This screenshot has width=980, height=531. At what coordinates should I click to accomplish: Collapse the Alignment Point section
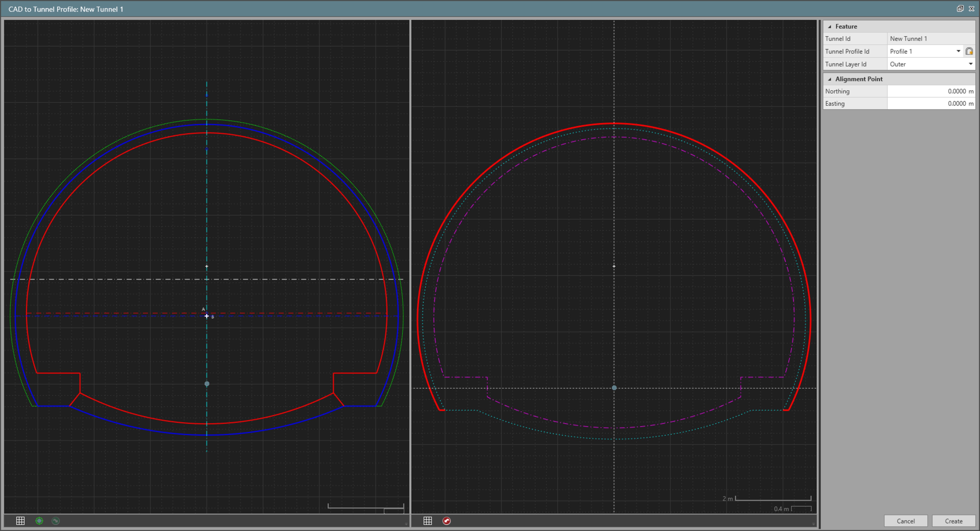[830, 79]
